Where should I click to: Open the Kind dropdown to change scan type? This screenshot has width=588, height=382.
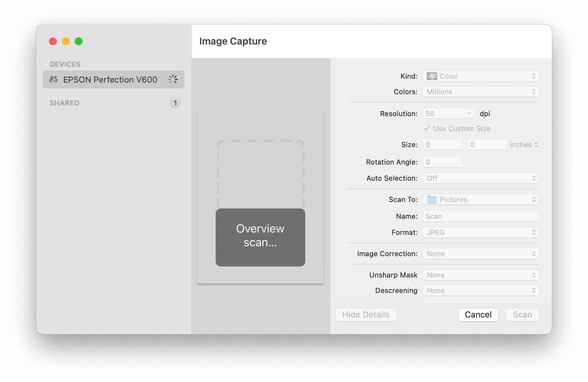pyautogui.click(x=480, y=76)
